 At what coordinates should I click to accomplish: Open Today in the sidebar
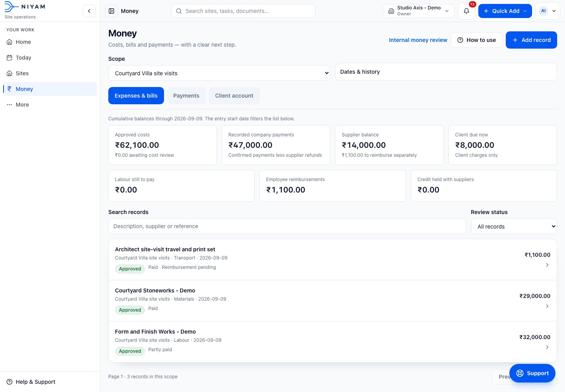50,58
